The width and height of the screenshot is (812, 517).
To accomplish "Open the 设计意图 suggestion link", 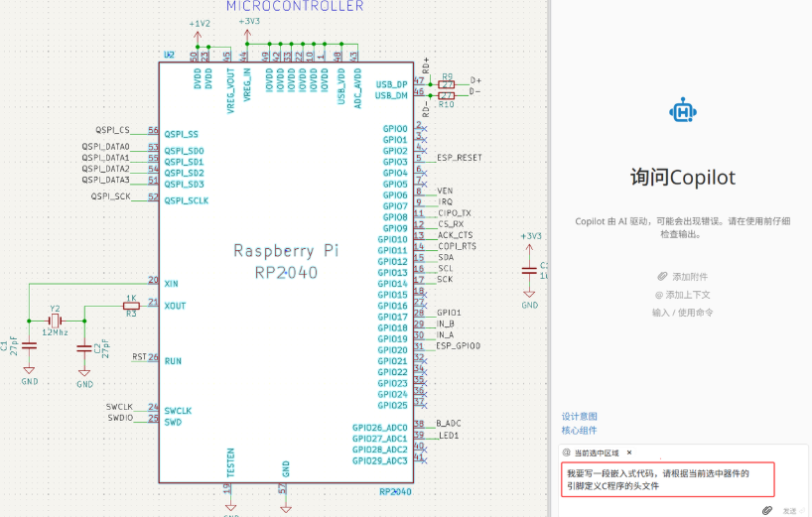I will pyautogui.click(x=580, y=416).
